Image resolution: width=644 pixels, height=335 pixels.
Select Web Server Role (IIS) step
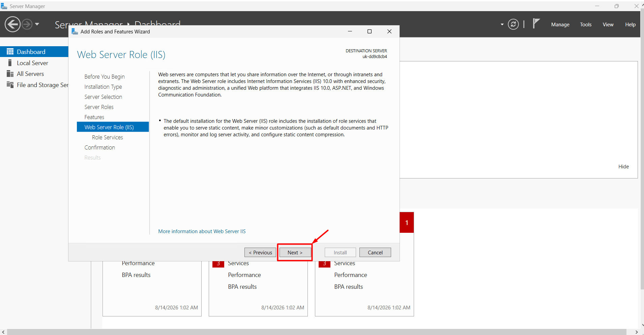coord(113,127)
